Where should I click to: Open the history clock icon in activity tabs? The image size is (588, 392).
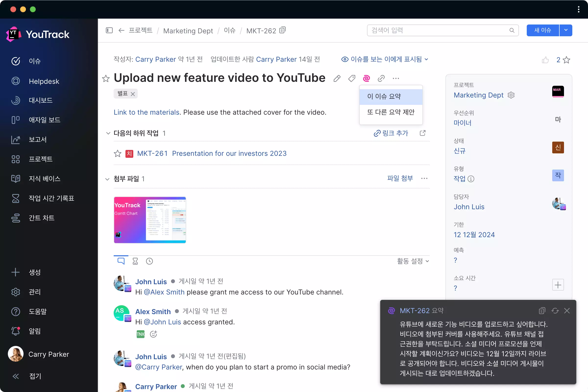click(x=149, y=261)
